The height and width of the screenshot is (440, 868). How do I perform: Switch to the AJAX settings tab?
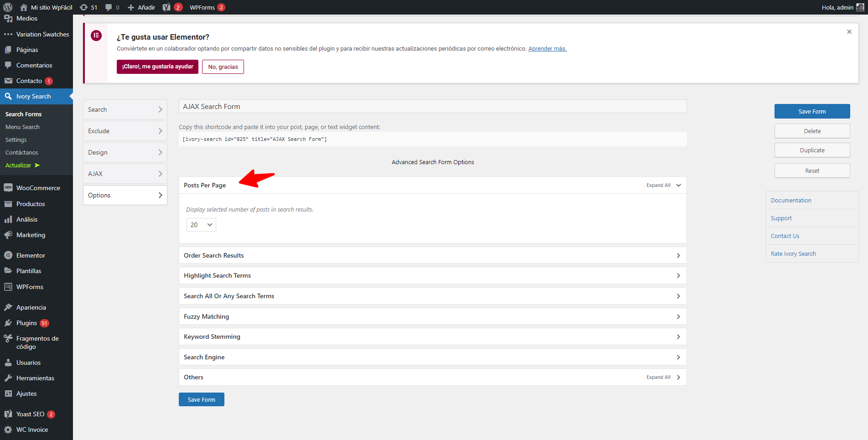coord(125,174)
